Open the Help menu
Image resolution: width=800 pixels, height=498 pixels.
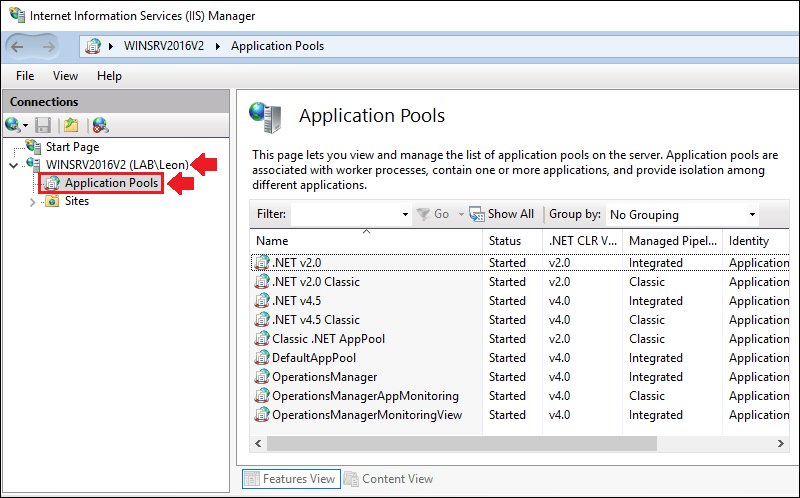click(109, 76)
